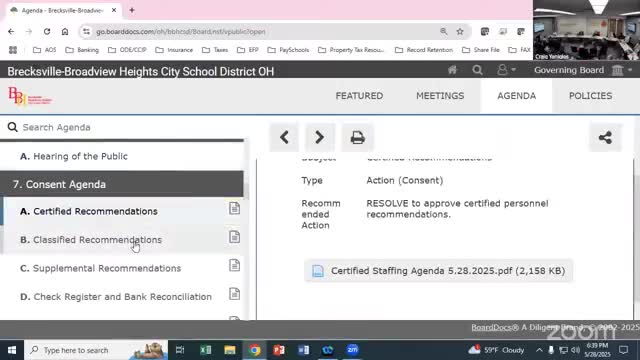Click the BoardDocs home icon
Screen dimensions: 640x360
click(x=452, y=70)
